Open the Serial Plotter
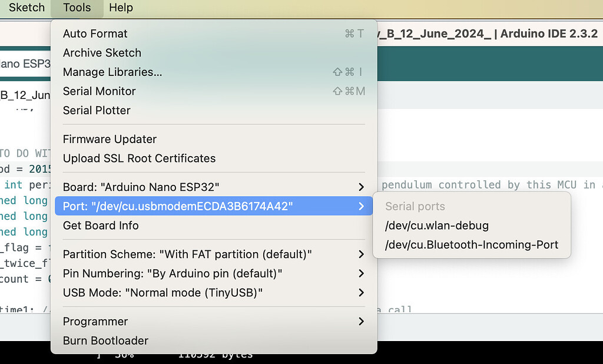Screen dimensions: 603x364 tap(97, 110)
